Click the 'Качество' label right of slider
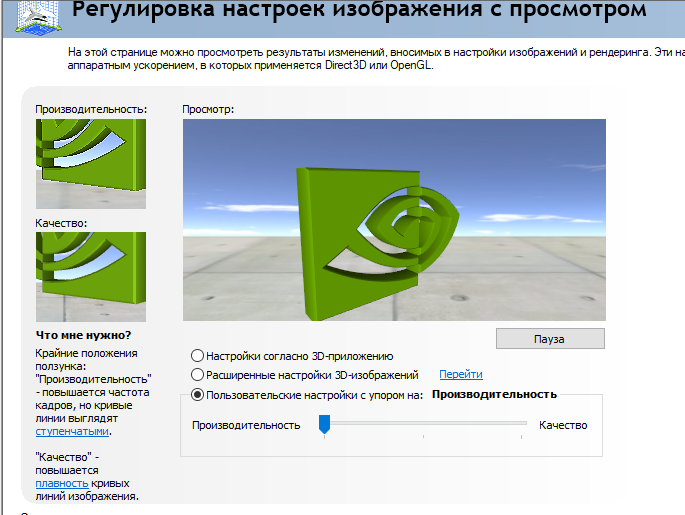 (563, 425)
